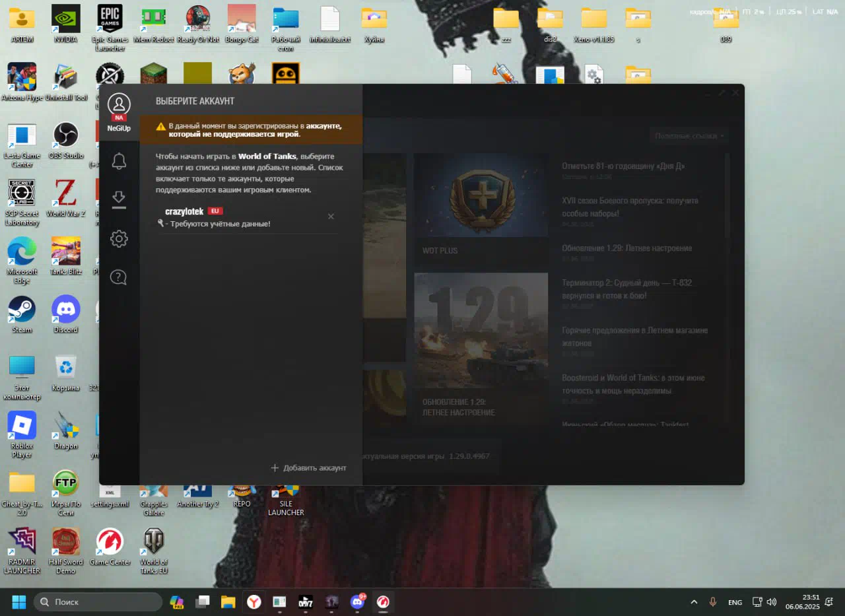Open Обновление 1.29: Летнее настроение news link
Screen dimensions: 845x616
(626, 248)
